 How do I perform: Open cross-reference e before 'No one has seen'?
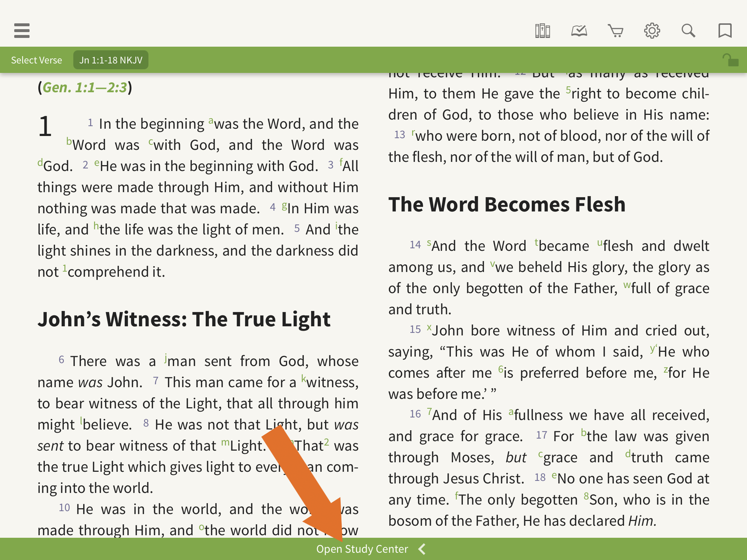click(554, 475)
